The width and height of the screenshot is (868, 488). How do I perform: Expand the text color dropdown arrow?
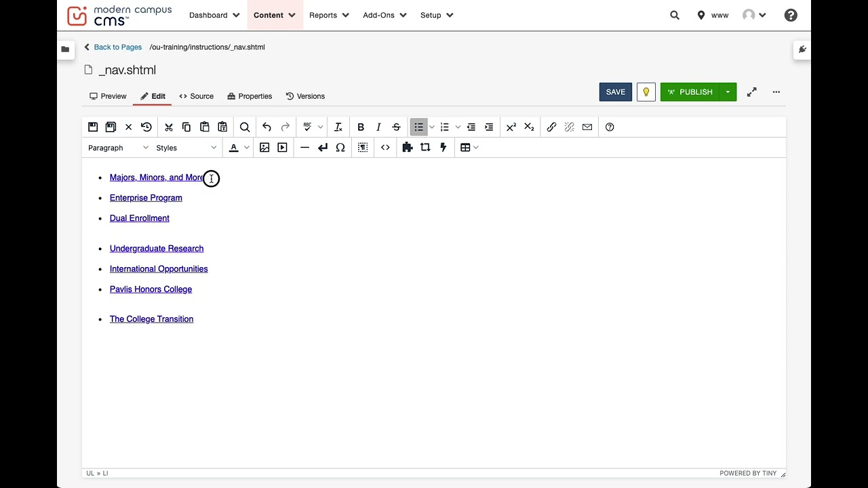point(246,147)
